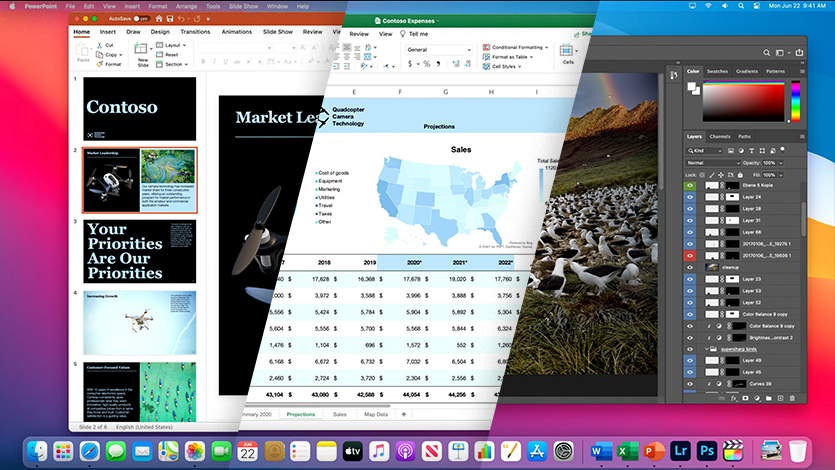Add a new sheet with the plus button
Viewport: 835px width, 470px height.
pos(404,414)
